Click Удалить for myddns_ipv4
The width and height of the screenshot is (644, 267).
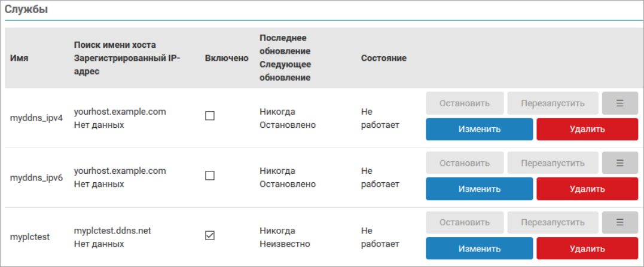(x=587, y=129)
